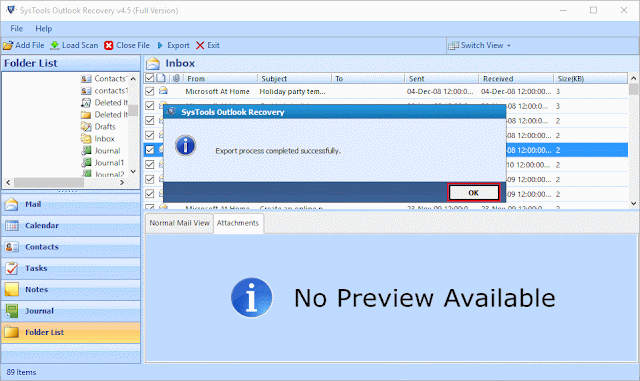The height and width of the screenshot is (381, 640).
Task: Click the page icon column header
Action: coord(161,78)
